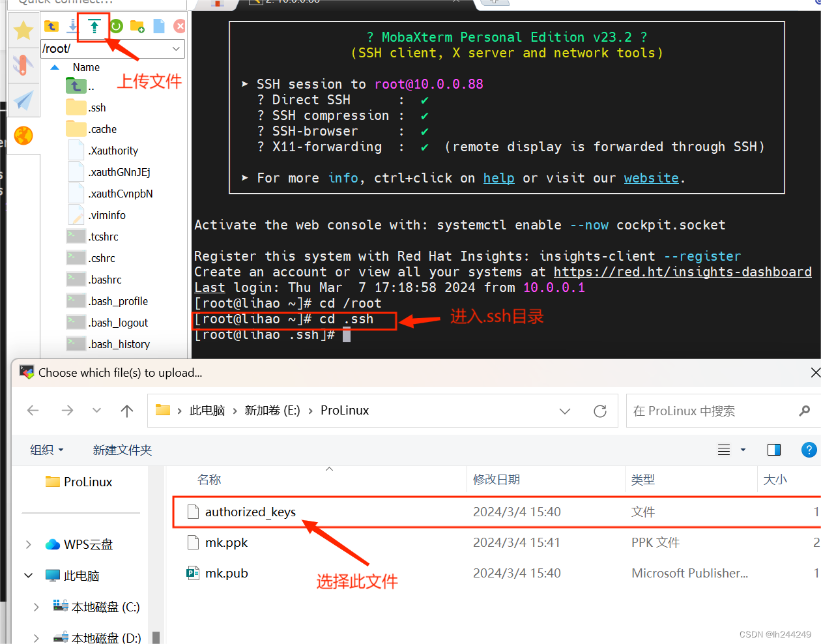Screen dimensions: 821x644
Task: Collapse 此电脑 in navigation pane
Action: (x=29, y=576)
